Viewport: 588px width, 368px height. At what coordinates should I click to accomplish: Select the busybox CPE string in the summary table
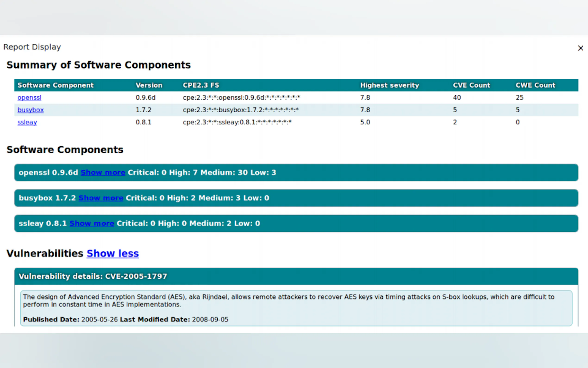pos(241,110)
